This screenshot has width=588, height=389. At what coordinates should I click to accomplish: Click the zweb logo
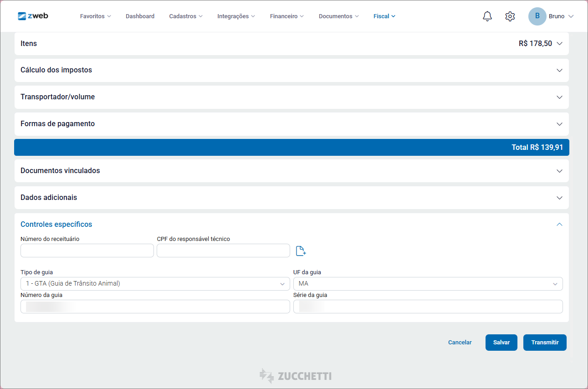click(x=33, y=16)
